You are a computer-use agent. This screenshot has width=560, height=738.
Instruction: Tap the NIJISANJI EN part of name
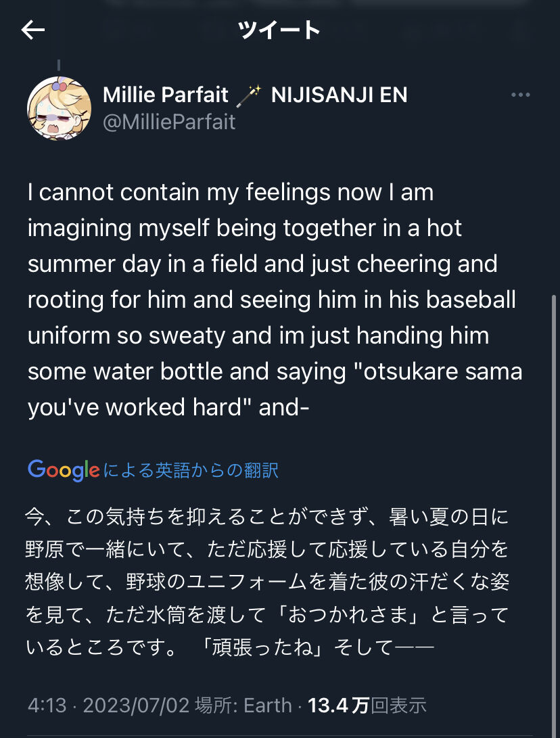point(339,95)
